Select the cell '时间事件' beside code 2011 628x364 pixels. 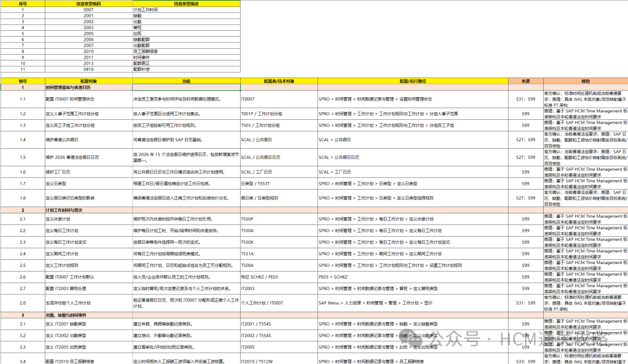pos(186,57)
